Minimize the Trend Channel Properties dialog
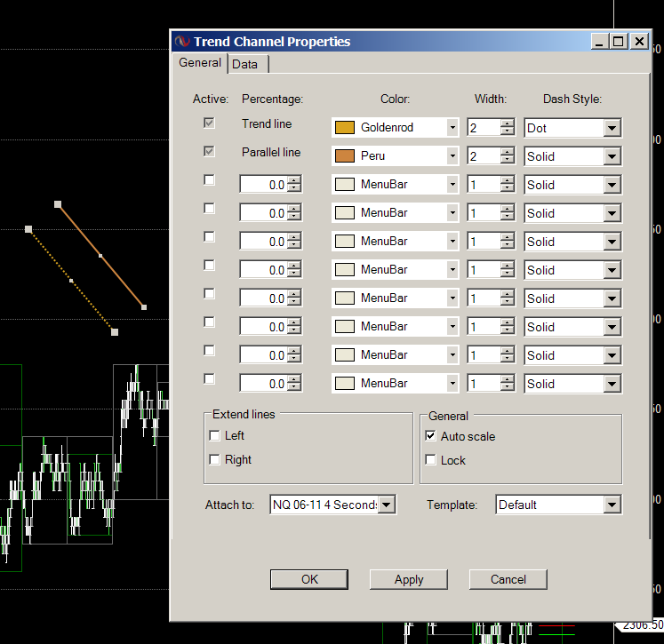 tap(600, 42)
